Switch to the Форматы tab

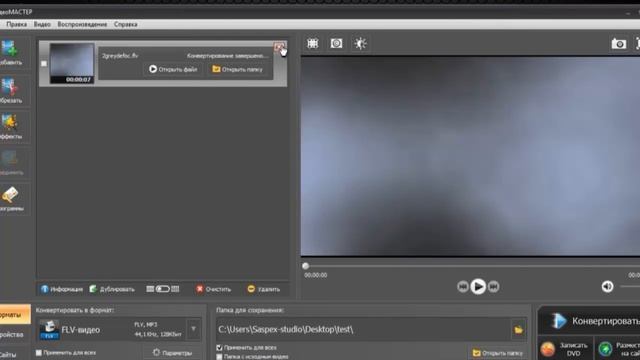tap(15, 314)
